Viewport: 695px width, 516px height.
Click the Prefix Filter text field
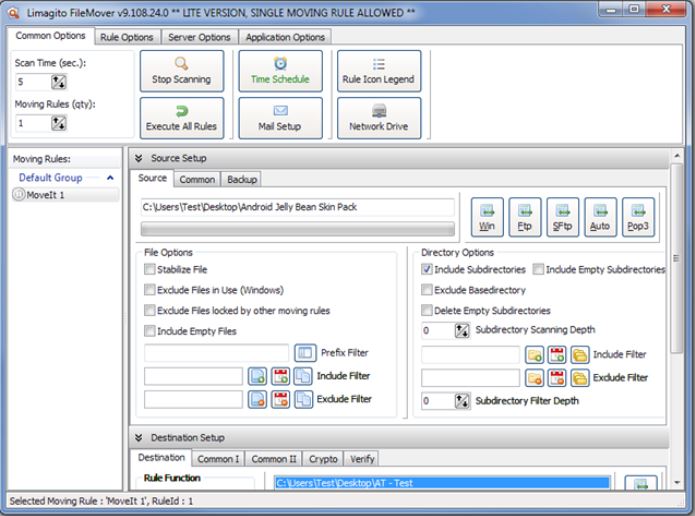[x=216, y=353]
